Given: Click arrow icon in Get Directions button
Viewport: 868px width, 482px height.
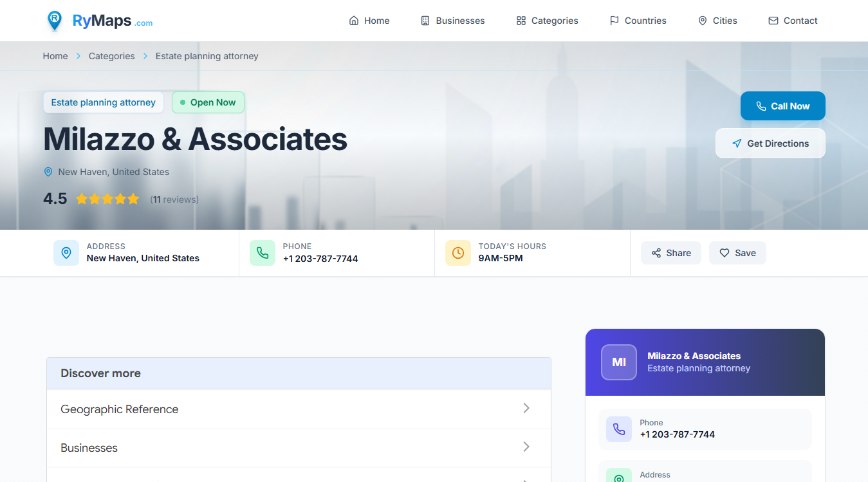Looking at the screenshot, I should tap(737, 144).
